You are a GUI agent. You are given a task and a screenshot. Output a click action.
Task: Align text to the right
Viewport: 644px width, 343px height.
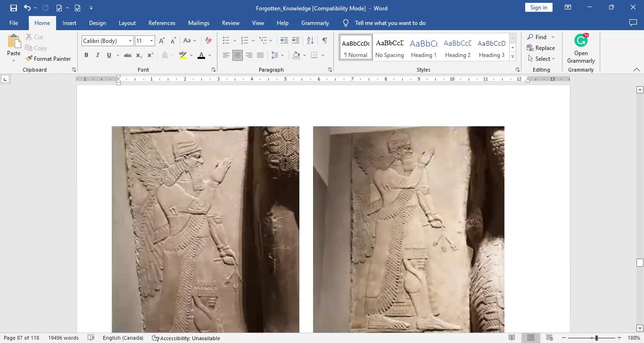point(249,55)
